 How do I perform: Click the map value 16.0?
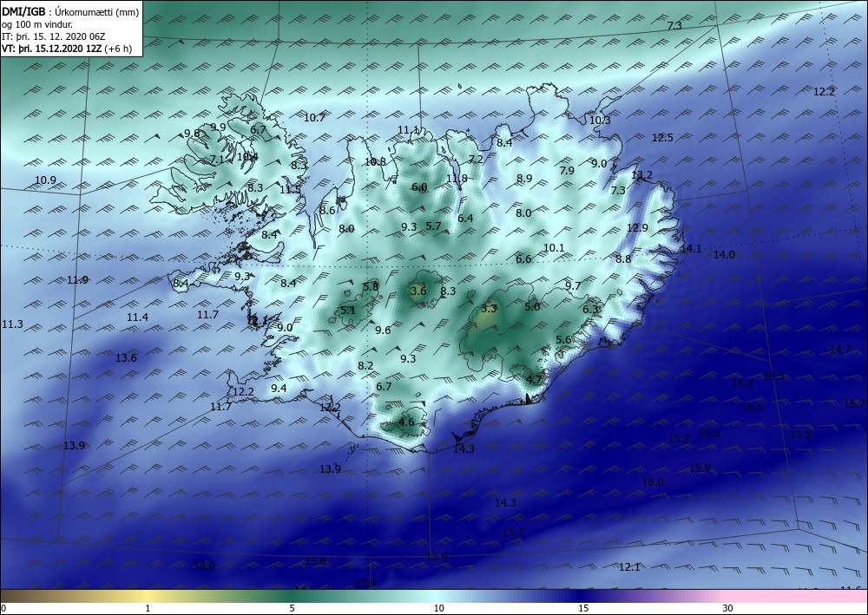653,481
